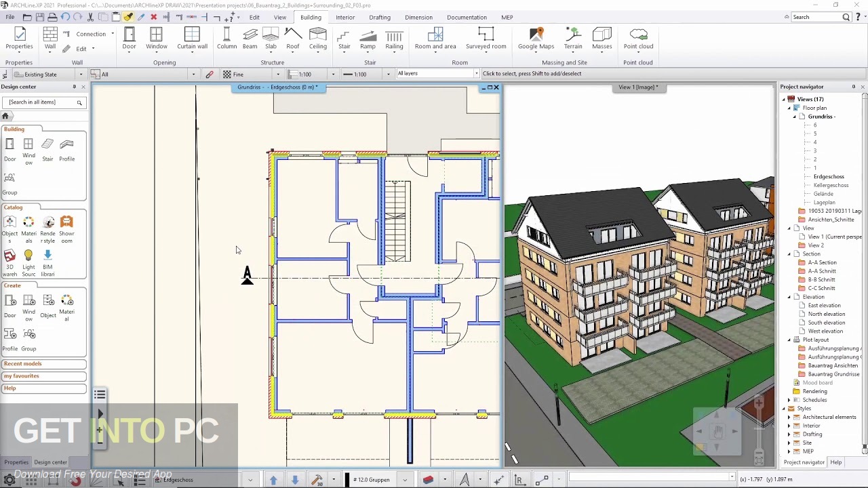Toggle the pin on Project navigator panel
The width and height of the screenshot is (868, 488).
coord(854,87)
